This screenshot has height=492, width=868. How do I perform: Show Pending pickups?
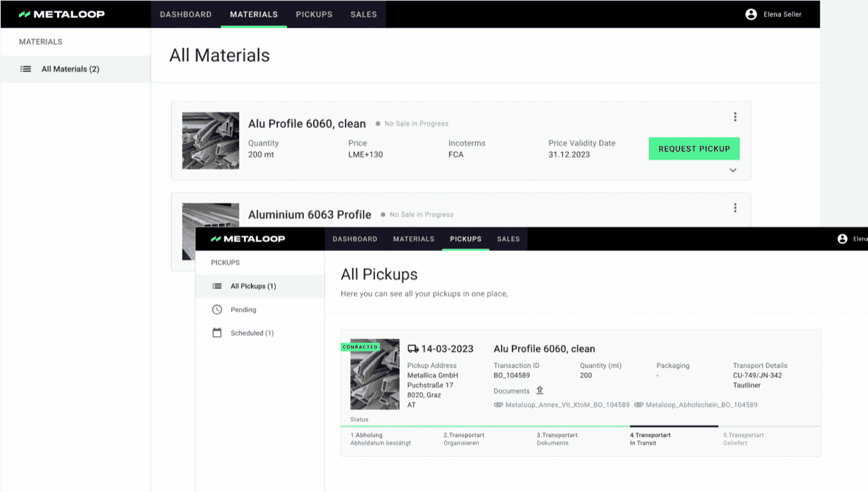pos(260,309)
